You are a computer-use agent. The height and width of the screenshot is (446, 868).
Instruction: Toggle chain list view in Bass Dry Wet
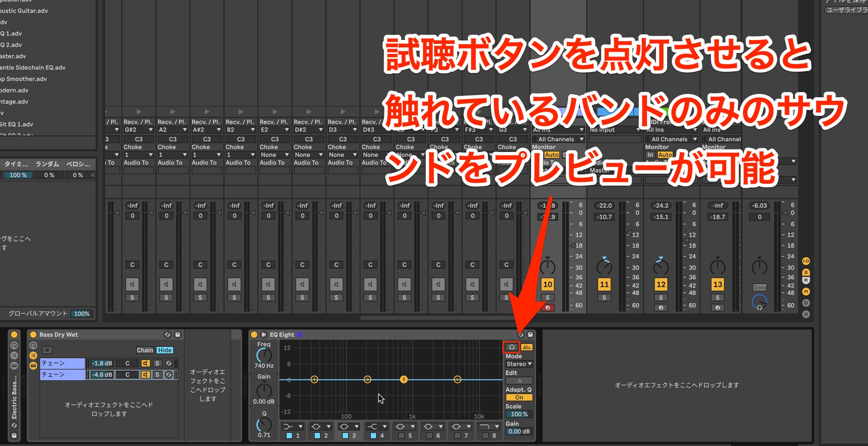[33, 356]
